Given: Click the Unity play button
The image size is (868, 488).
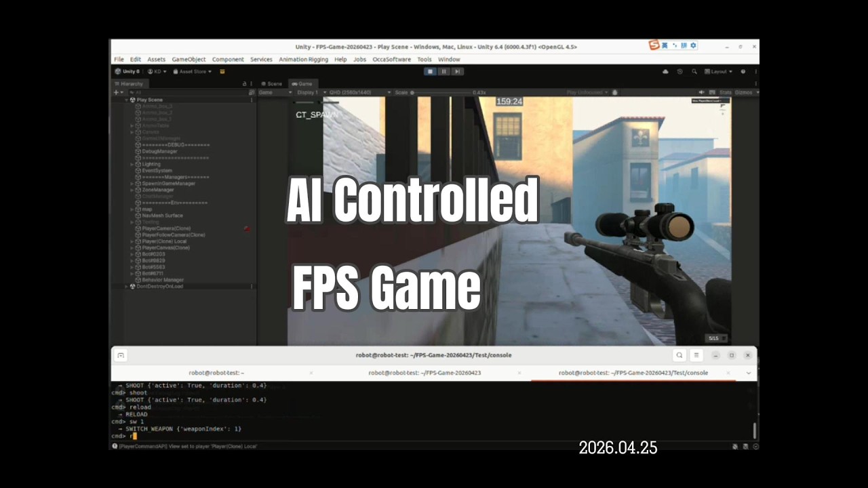Looking at the screenshot, I should [x=430, y=71].
